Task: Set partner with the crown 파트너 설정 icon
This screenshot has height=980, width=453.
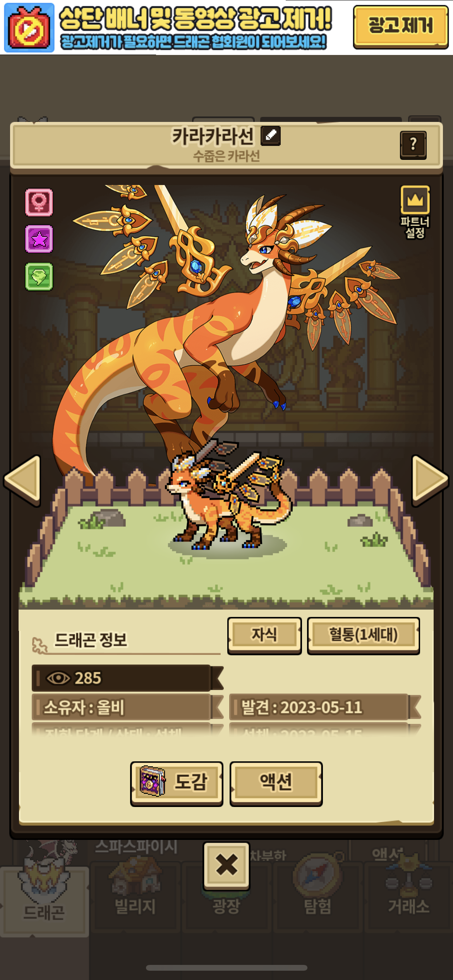Action: (415, 212)
